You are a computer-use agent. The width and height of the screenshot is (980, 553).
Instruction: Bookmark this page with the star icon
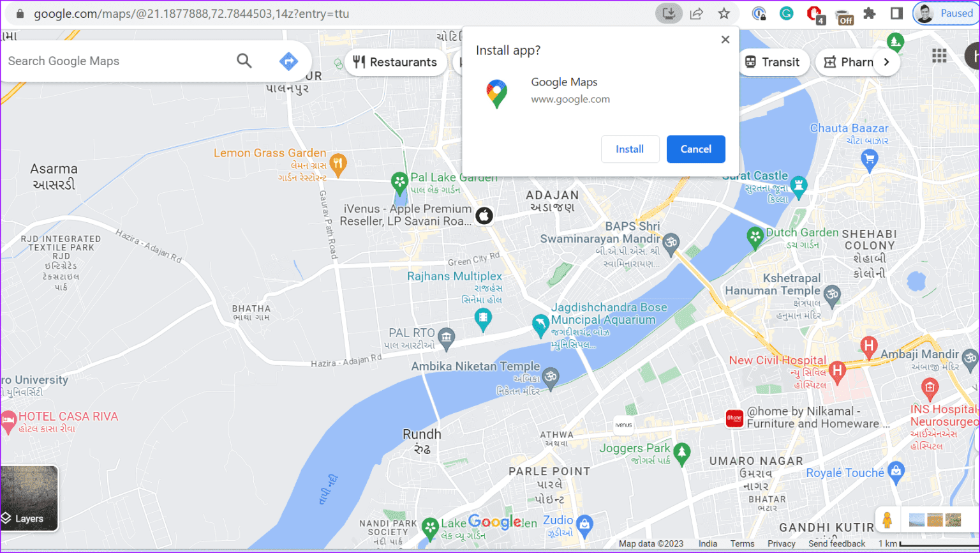click(x=724, y=13)
